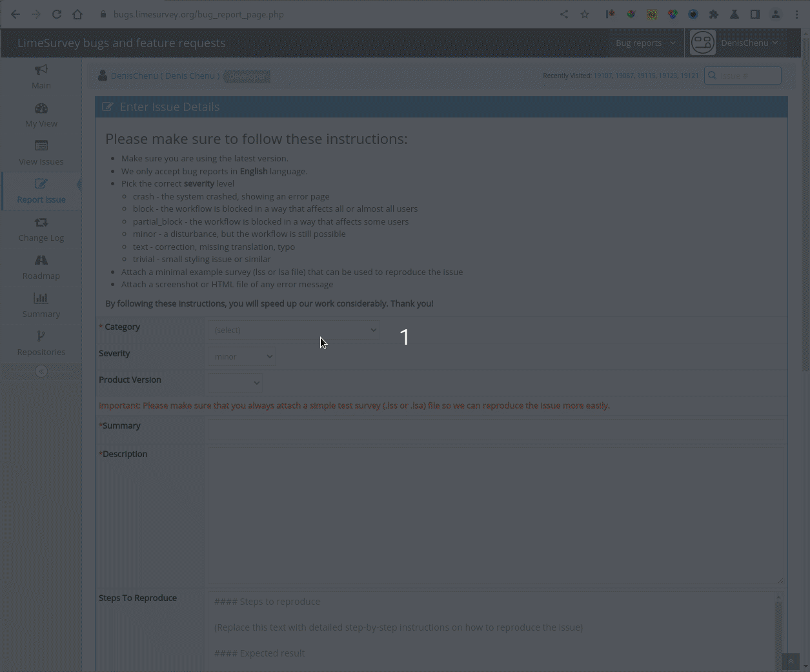This screenshot has height=672, width=810.
Task: Click the browser reload icon
Action: pos(57,14)
